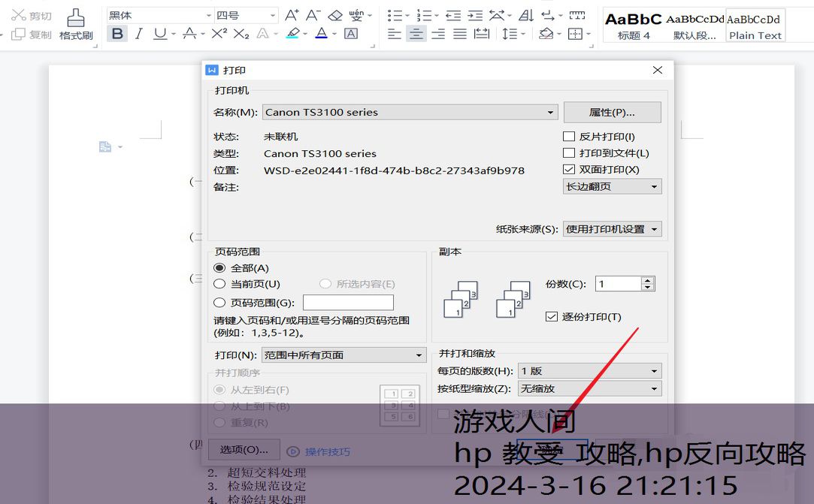The image size is (814, 504).
Task: Increase copies with the up arrow
Action: click(x=647, y=280)
